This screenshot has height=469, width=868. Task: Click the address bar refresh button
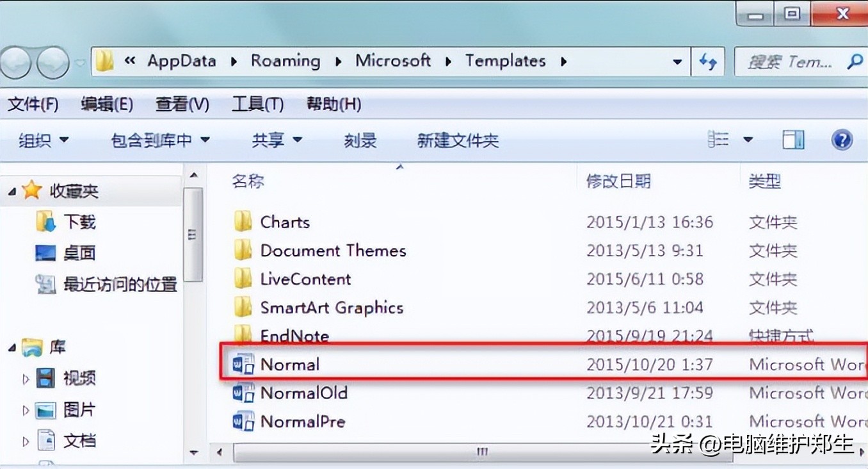click(x=707, y=62)
